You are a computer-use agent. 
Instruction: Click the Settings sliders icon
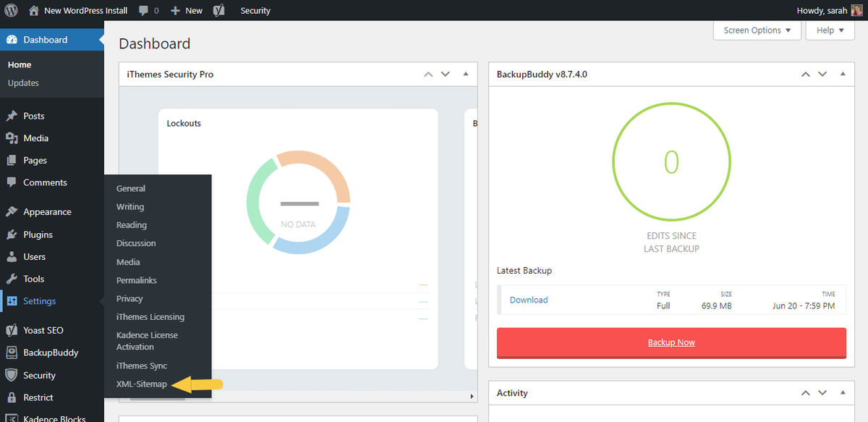[12, 301]
